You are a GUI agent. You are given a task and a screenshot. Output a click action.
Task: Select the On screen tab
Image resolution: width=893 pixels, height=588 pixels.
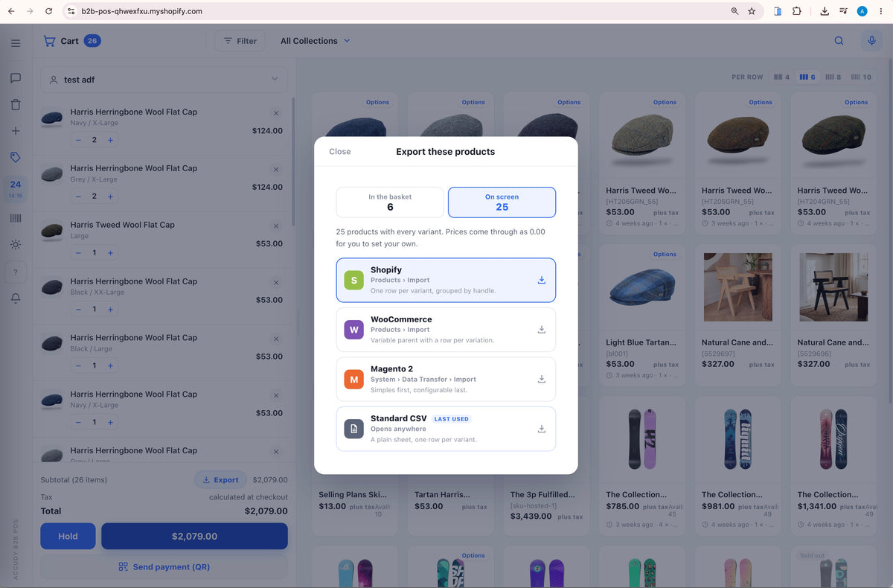pos(502,202)
